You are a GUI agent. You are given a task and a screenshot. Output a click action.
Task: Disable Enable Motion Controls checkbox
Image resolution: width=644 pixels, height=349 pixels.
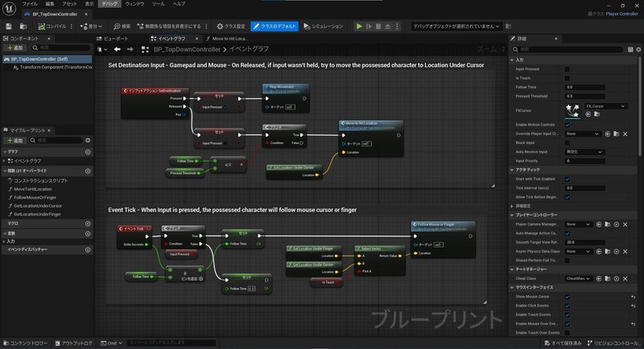pos(568,125)
